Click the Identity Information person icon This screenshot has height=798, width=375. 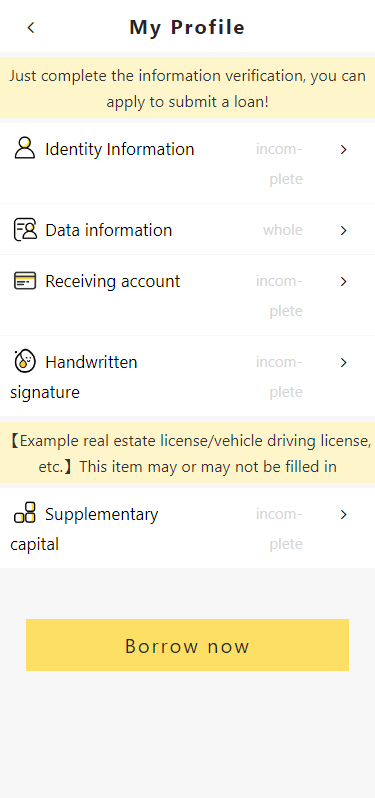tap(25, 148)
